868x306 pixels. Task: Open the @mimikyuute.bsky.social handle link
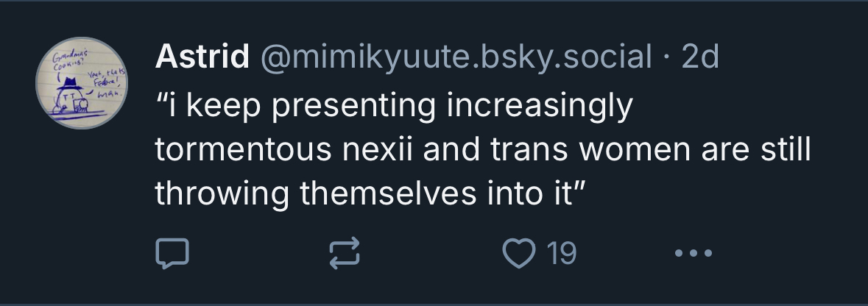pos(456,57)
